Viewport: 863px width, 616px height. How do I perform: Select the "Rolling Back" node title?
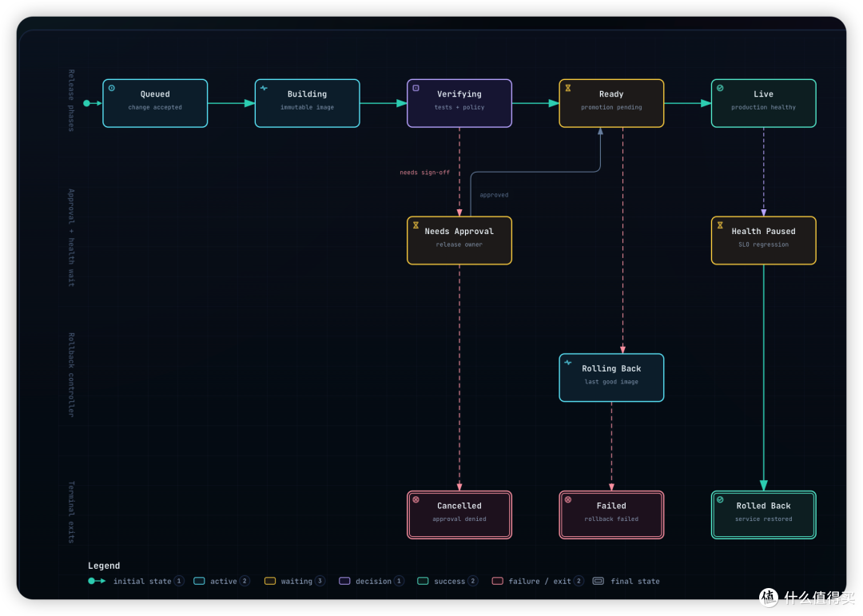(611, 368)
